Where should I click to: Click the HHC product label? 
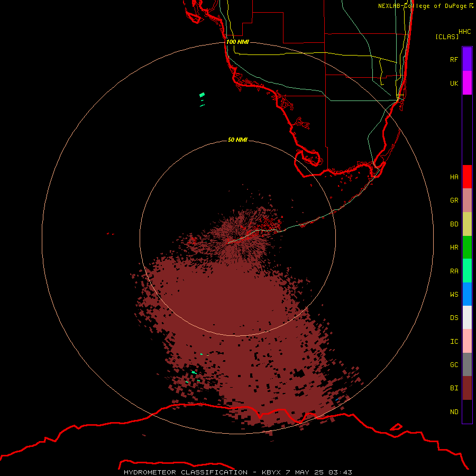pos(464,32)
